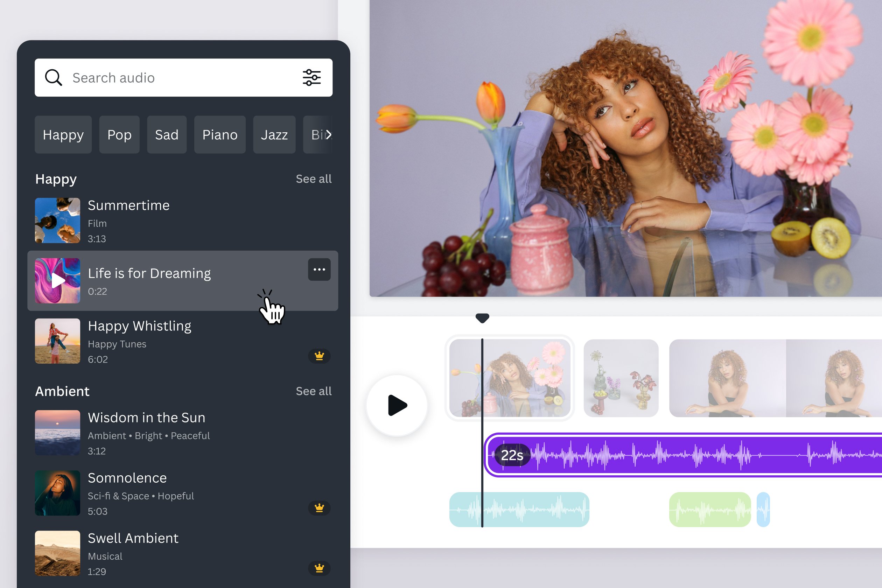Open the search audio input field
882x588 pixels.
tap(184, 76)
